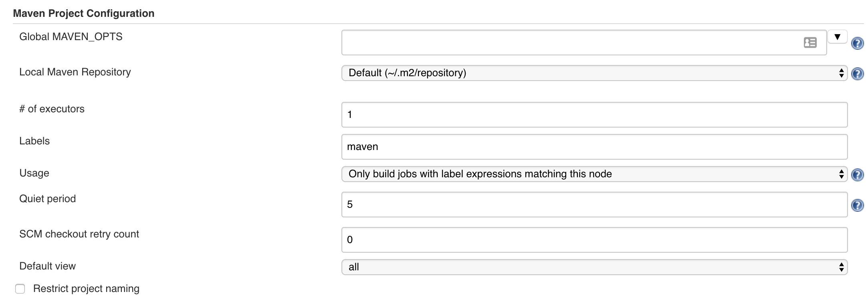Screen dimensions: 868x300
Task: Click the Restrict project naming label
Action: (x=86, y=289)
